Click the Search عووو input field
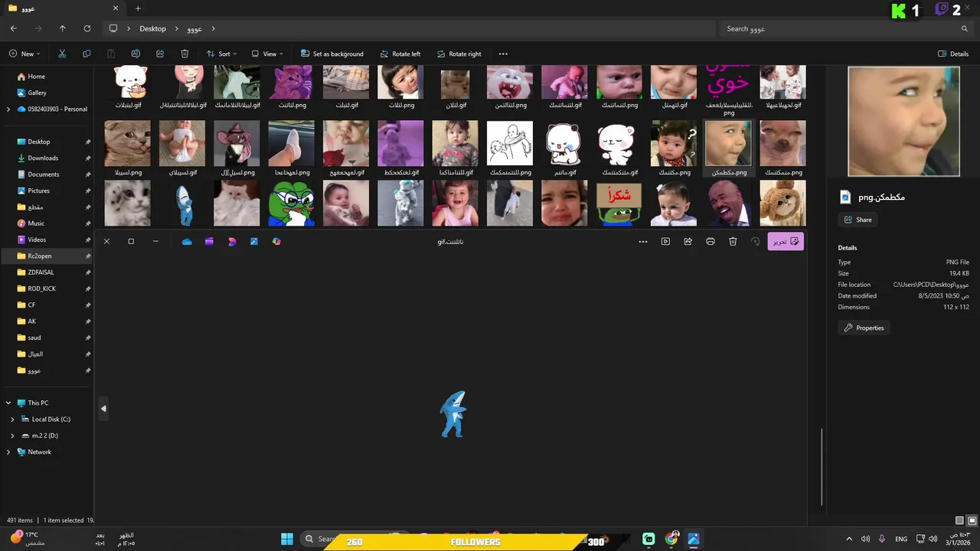The width and height of the screenshot is (980, 551). pos(845,28)
